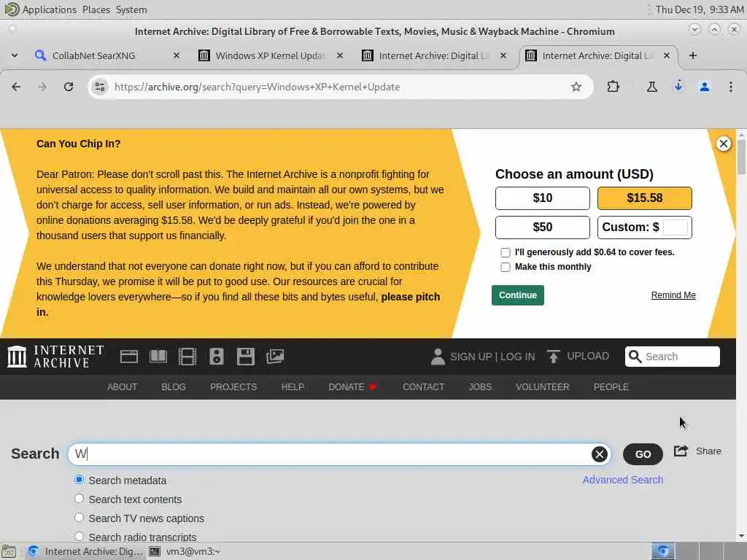
Task: Click the page vertical scrollbar thumb
Action: tap(741, 157)
